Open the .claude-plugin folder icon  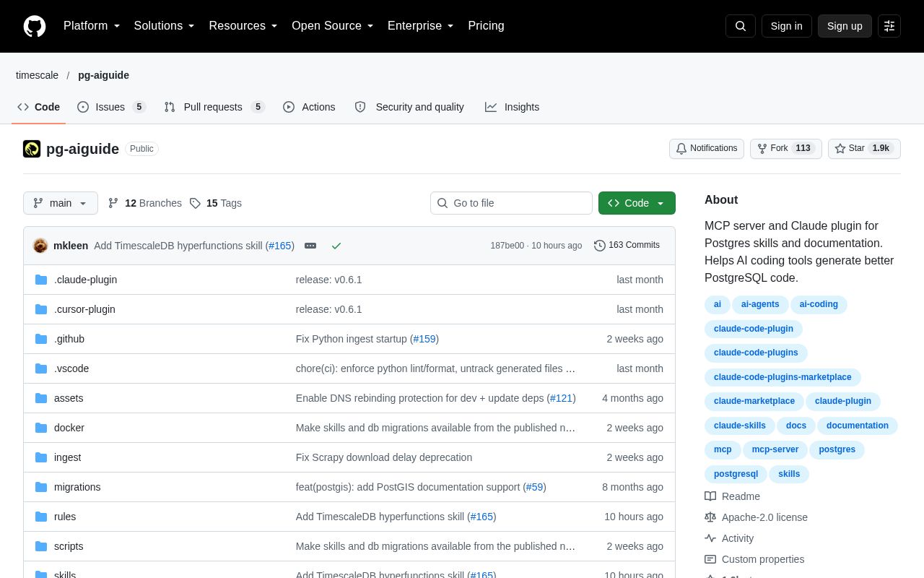coord(41,280)
